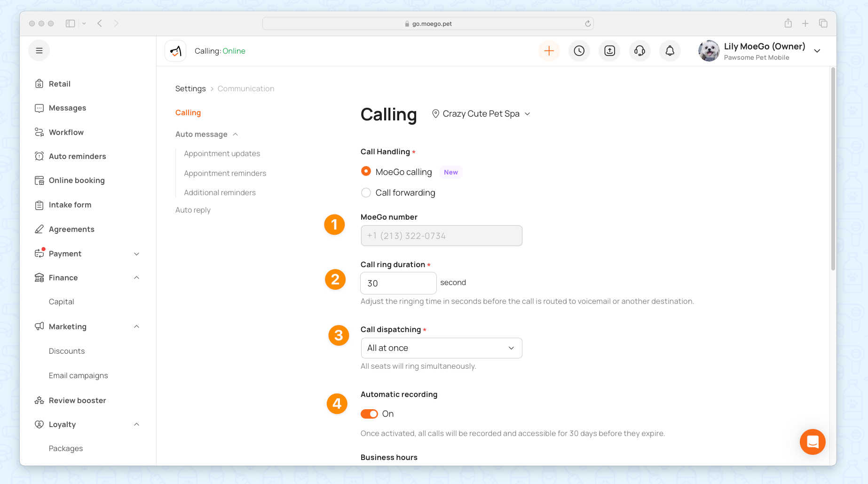Click the Workflow icon in sidebar
The image size is (868, 484).
click(39, 132)
